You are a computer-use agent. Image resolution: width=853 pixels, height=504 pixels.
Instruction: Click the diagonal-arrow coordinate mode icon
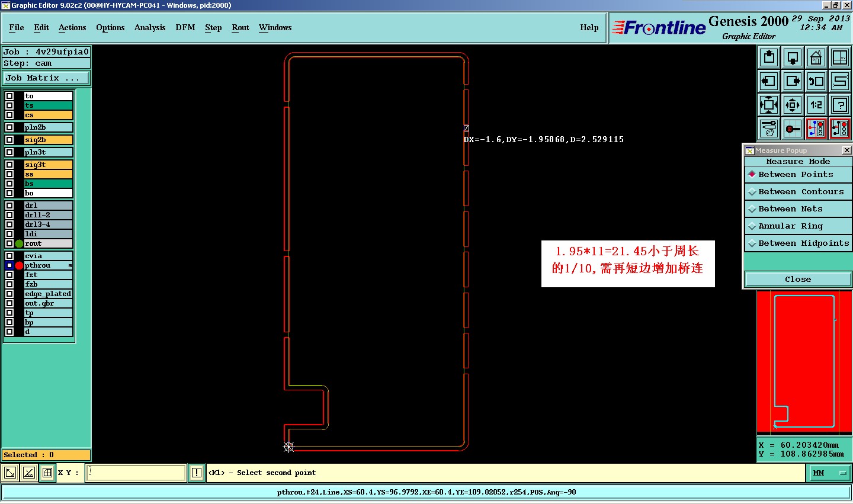(10, 473)
